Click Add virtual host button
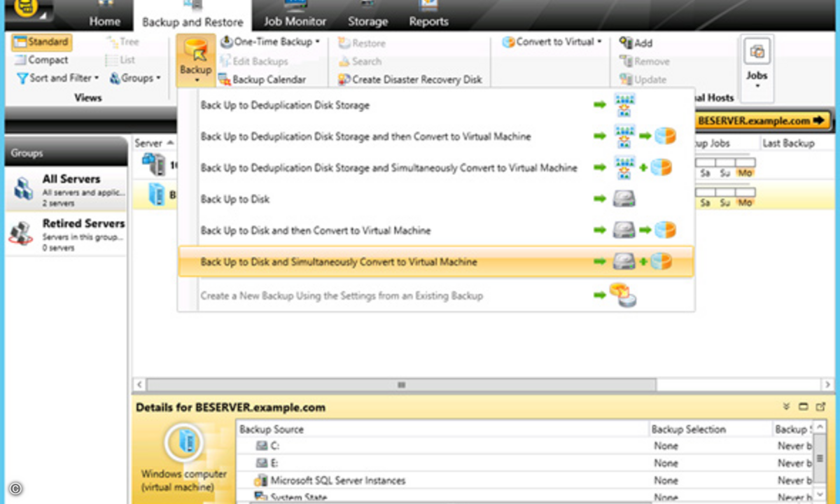 point(636,43)
